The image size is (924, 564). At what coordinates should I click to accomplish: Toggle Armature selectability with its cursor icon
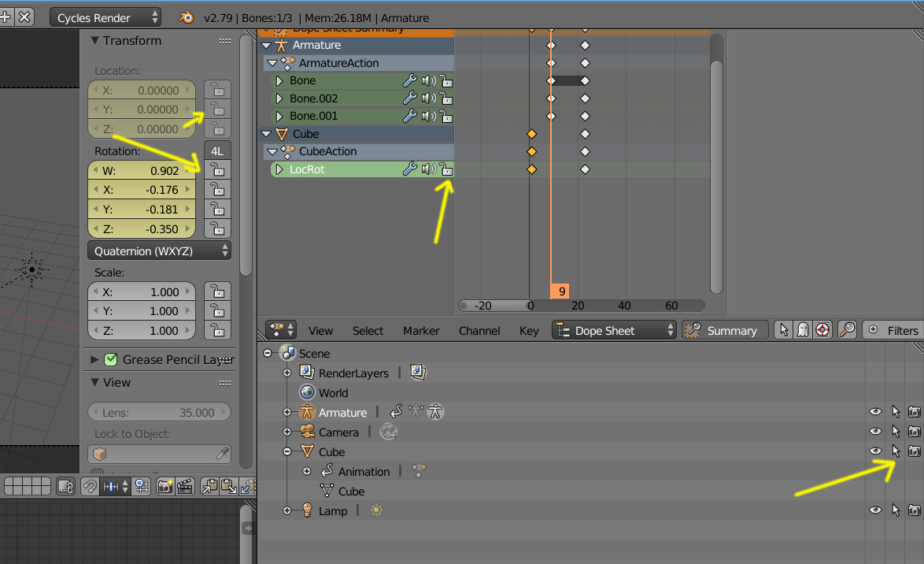click(896, 412)
